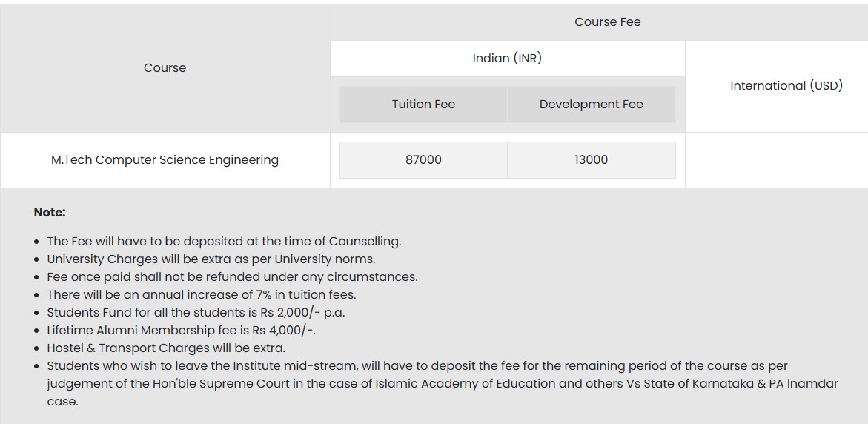Screen dimensions: 868x424
Task: Click the 13000 development fee value
Action: pyautogui.click(x=591, y=160)
